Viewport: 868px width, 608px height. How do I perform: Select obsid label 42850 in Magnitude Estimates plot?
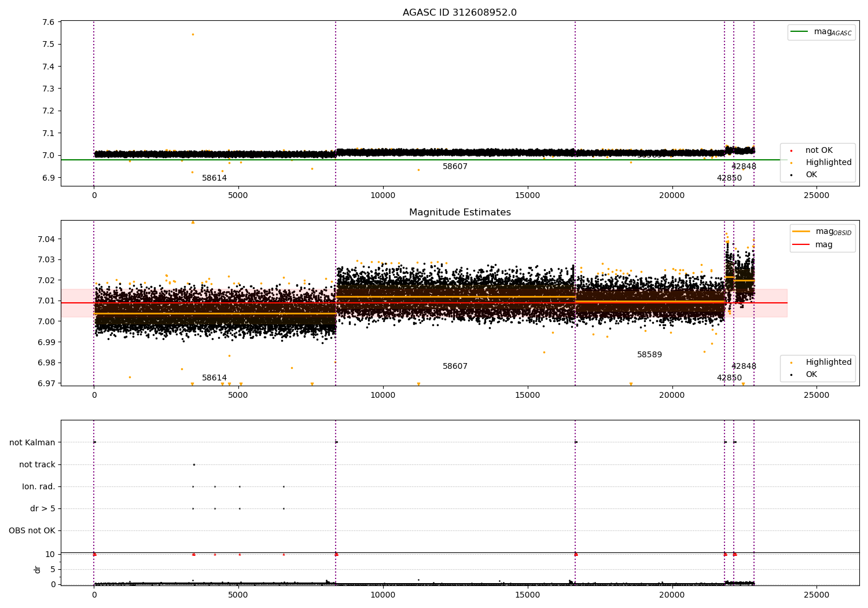point(729,378)
